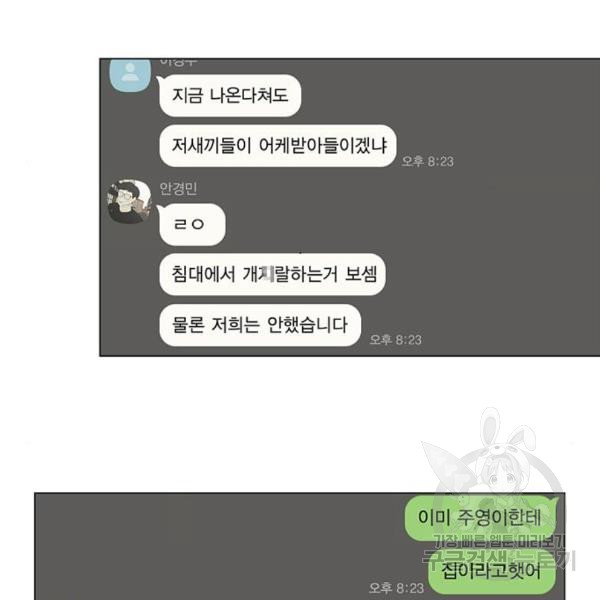Screen dimensions: 600x600
Task: Open 안경민's profile picture
Action: pyautogui.click(x=130, y=201)
